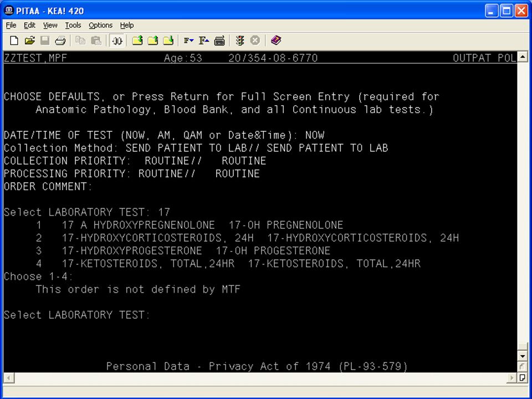Click the 'Collection Method' line

tap(196, 148)
